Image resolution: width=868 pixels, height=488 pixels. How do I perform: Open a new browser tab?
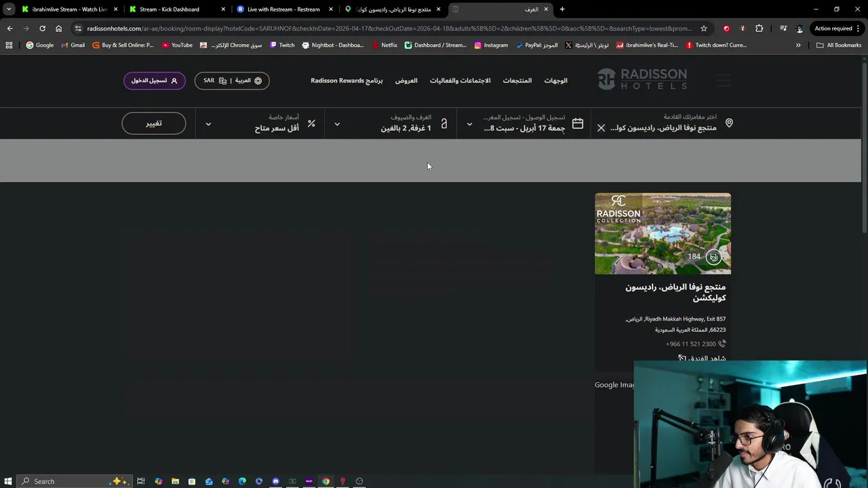click(x=562, y=9)
